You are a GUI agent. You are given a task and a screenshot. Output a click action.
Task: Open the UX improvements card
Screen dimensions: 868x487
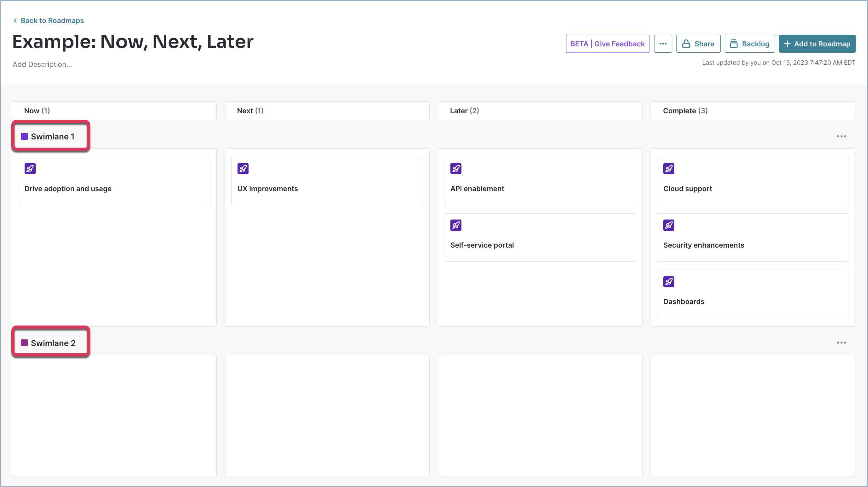pyautogui.click(x=327, y=181)
